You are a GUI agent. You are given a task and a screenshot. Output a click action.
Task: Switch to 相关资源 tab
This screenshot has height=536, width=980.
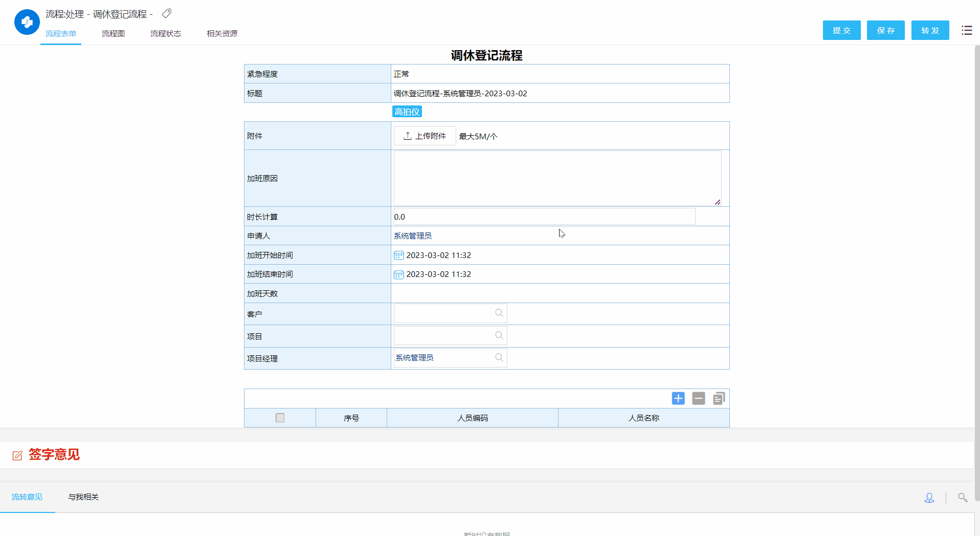coord(222,33)
